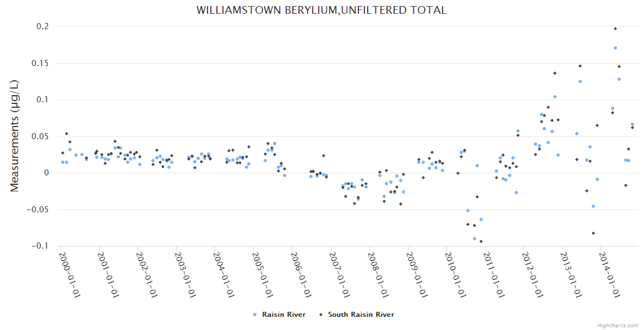Hide the South Raisin River legend series
The width and height of the screenshot is (644, 330).
click(361, 315)
